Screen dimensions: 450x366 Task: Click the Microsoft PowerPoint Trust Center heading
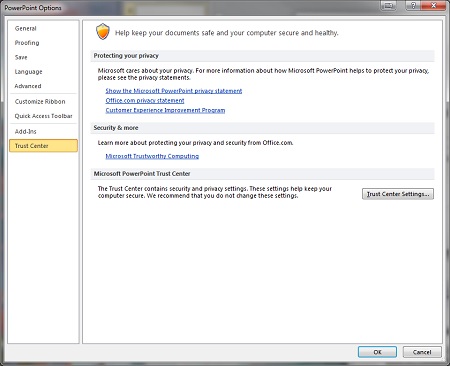tap(142, 174)
